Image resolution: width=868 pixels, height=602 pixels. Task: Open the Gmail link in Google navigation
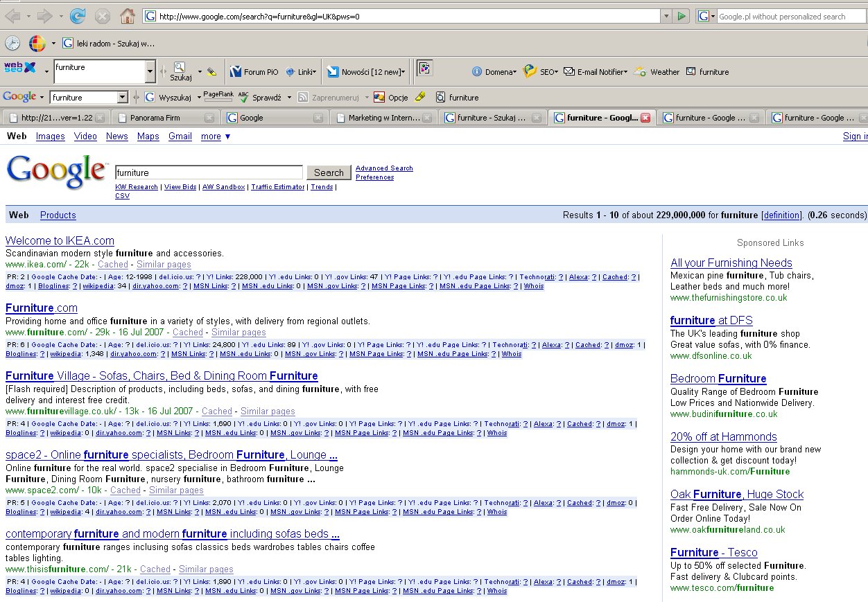(180, 136)
